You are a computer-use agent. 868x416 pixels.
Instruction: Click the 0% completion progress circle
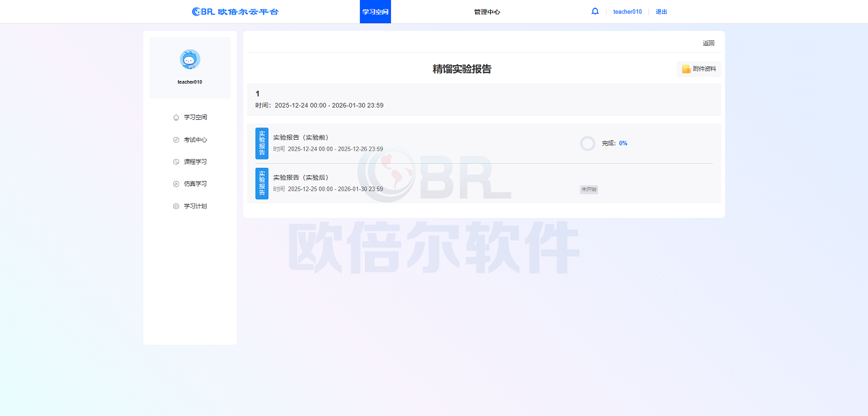pyautogui.click(x=587, y=143)
